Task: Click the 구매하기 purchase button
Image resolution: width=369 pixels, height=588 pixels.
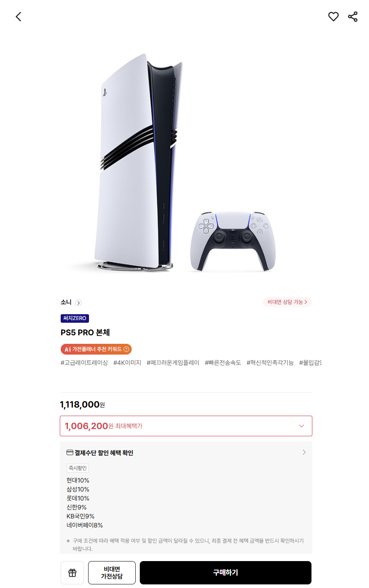Action: (x=226, y=573)
